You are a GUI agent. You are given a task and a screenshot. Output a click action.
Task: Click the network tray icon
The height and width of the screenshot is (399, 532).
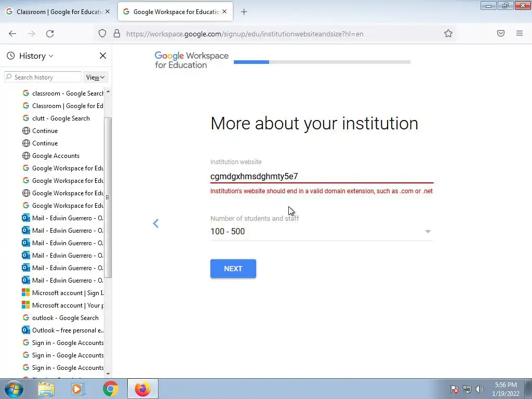[467, 389]
